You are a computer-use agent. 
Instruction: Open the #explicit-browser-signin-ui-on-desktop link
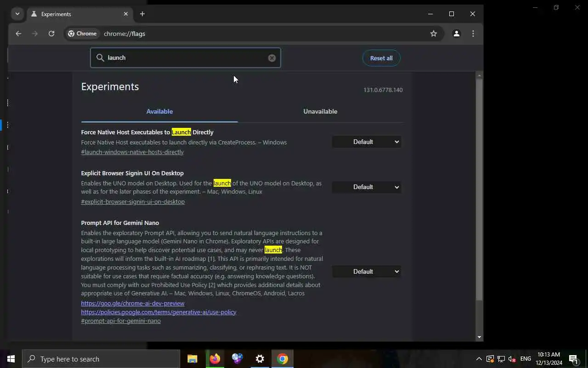pos(133,201)
